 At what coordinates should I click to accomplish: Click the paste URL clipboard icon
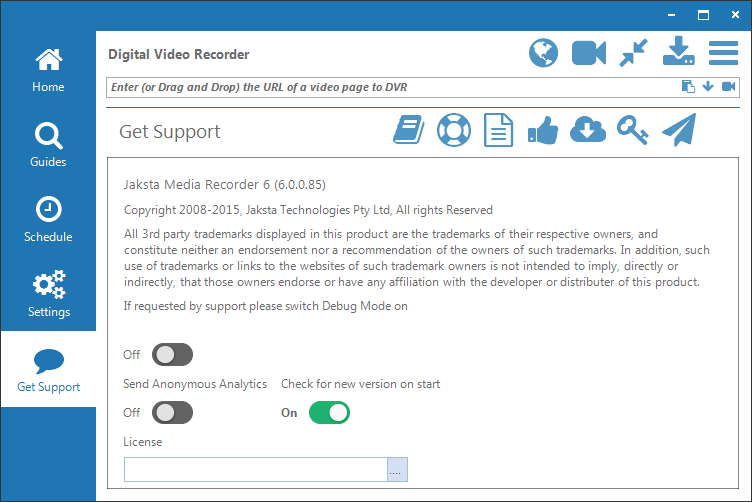pyautogui.click(x=688, y=86)
